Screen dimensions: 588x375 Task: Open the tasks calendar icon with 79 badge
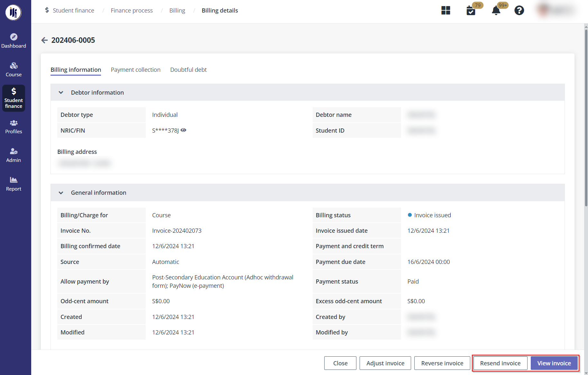471,11
